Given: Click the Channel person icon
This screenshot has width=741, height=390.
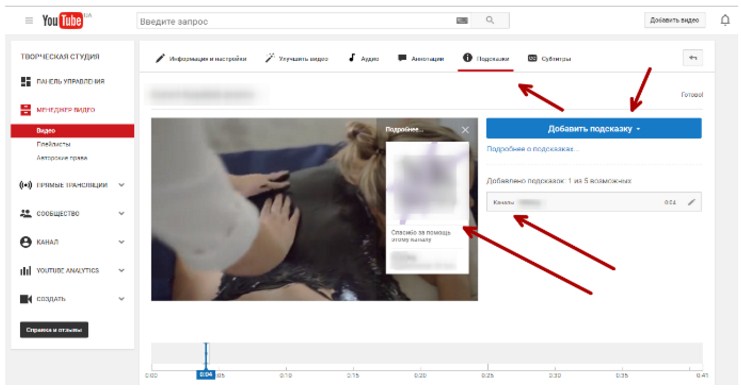Looking at the screenshot, I should [26, 242].
